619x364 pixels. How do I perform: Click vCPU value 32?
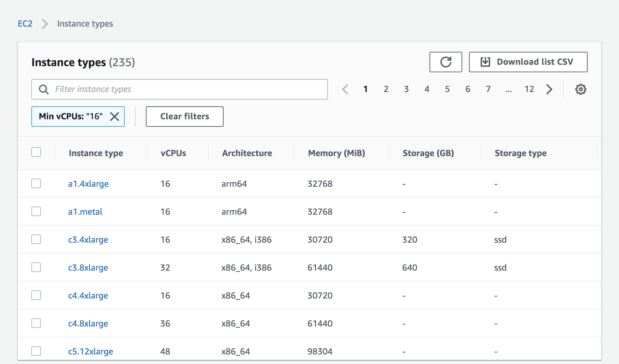(165, 268)
